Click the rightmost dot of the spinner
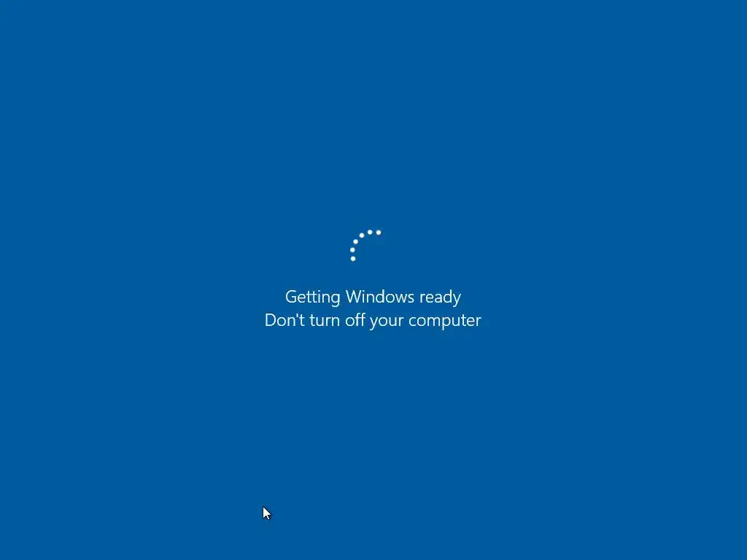The height and width of the screenshot is (560, 747). click(379, 233)
